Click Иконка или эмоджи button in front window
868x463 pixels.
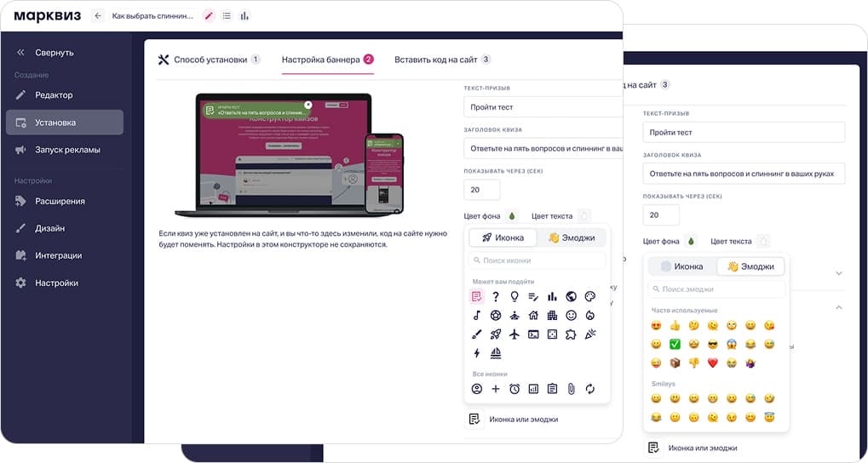[x=511, y=420]
